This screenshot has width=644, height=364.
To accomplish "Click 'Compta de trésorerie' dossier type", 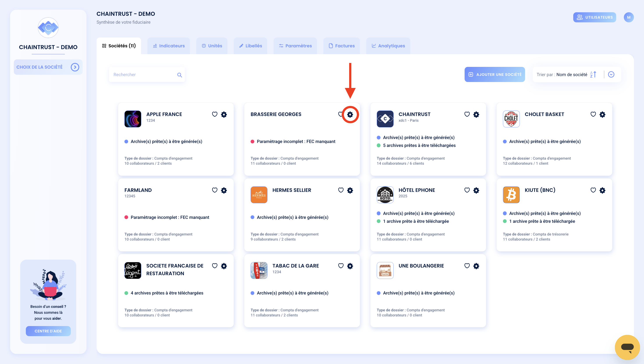I will (x=550, y=234).
